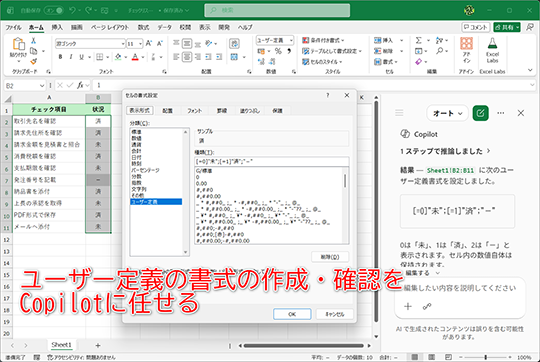The image size is (540, 362).
Task: Toggle Wrap Text icon in alignment group
Action: point(234,43)
